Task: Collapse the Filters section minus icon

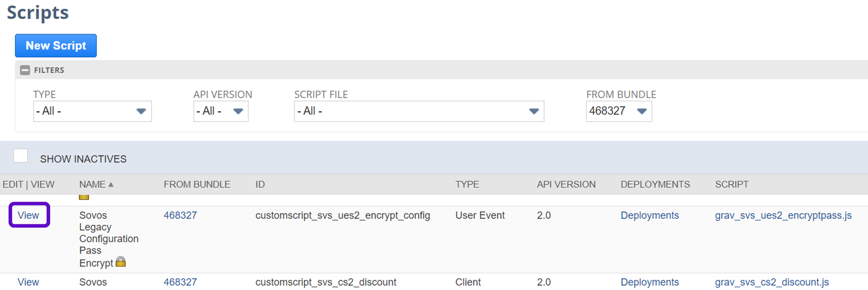Action: [x=25, y=70]
